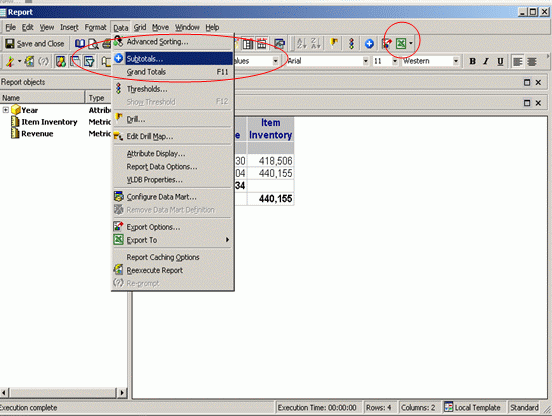The height and width of the screenshot is (416, 552).
Task: Click the Drill toolbar icon
Action: coord(334,44)
